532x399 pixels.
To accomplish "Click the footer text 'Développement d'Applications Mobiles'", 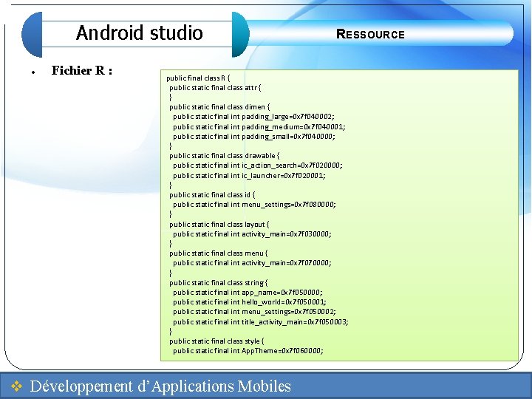I will coord(160,386).
